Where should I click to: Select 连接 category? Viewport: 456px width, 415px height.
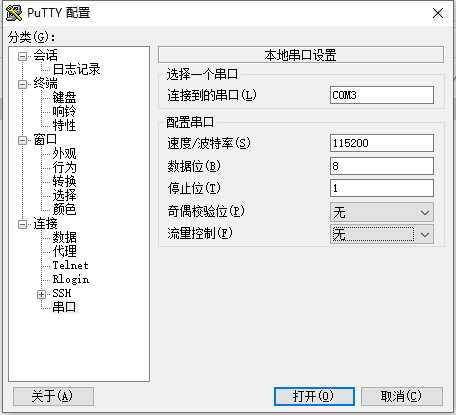tap(46, 223)
